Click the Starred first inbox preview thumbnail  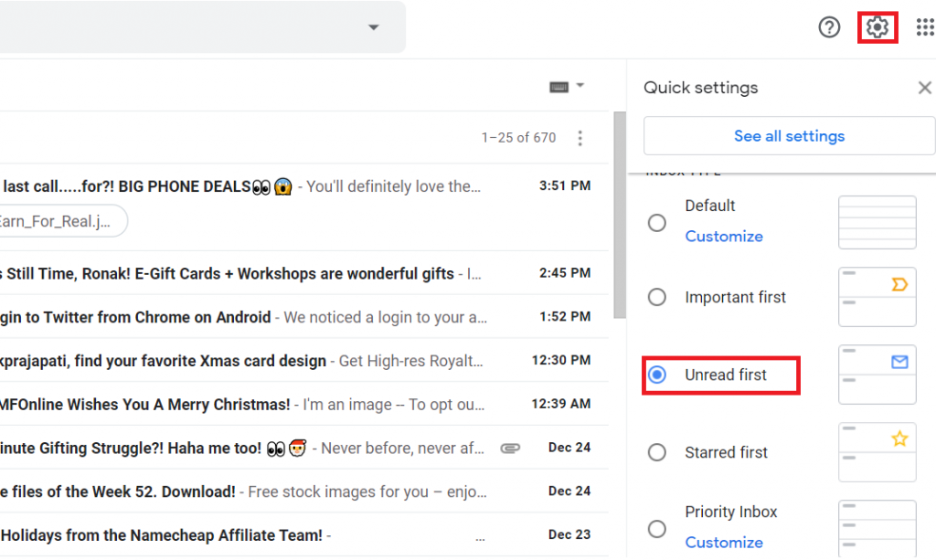[x=877, y=452]
